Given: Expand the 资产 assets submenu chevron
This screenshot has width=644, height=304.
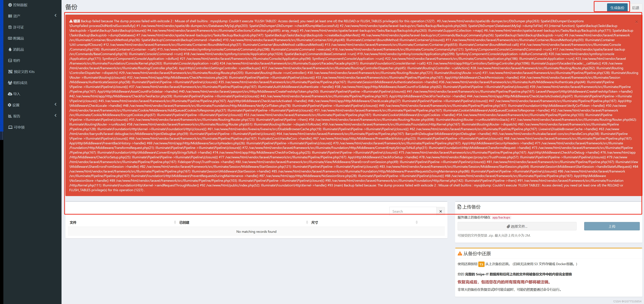Looking at the screenshot, I should pos(55,15).
